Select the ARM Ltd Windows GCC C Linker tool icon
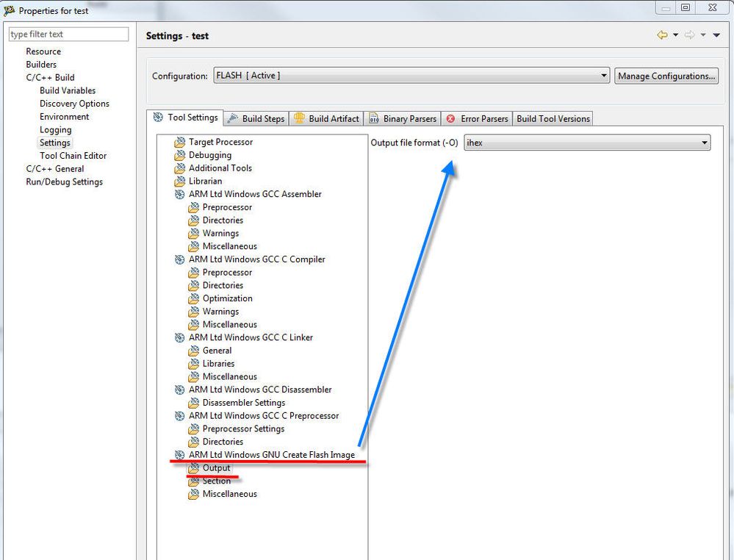 [x=179, y=337]
